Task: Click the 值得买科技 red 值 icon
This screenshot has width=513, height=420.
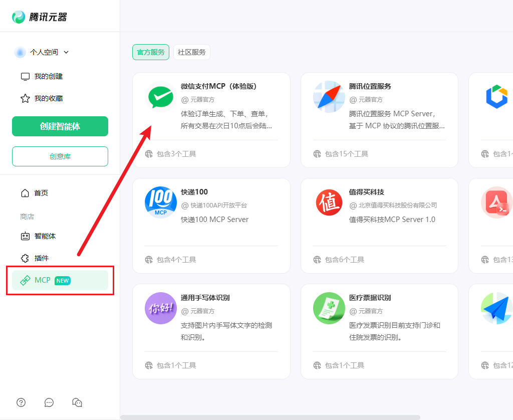Action: [329, 202]
